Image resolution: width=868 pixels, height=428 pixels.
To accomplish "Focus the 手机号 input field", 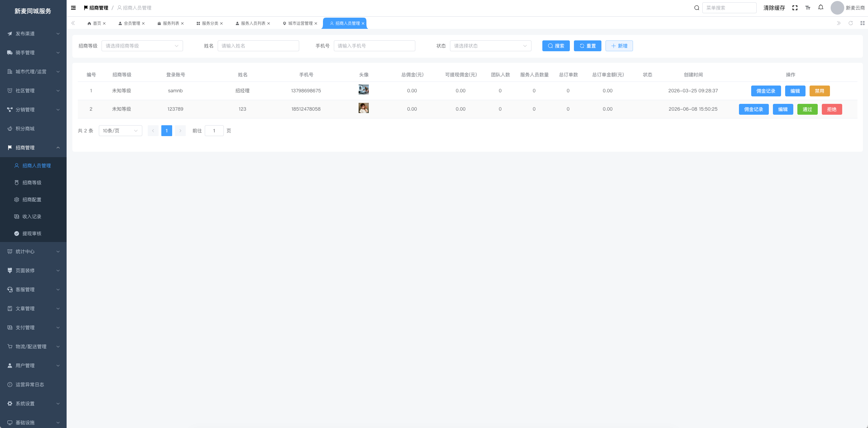I will (375, 46).
